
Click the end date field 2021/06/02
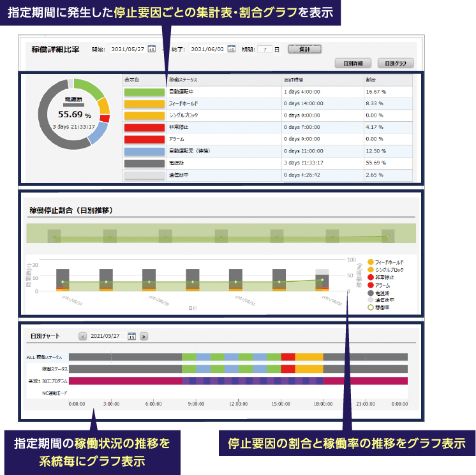click(207, 49)
